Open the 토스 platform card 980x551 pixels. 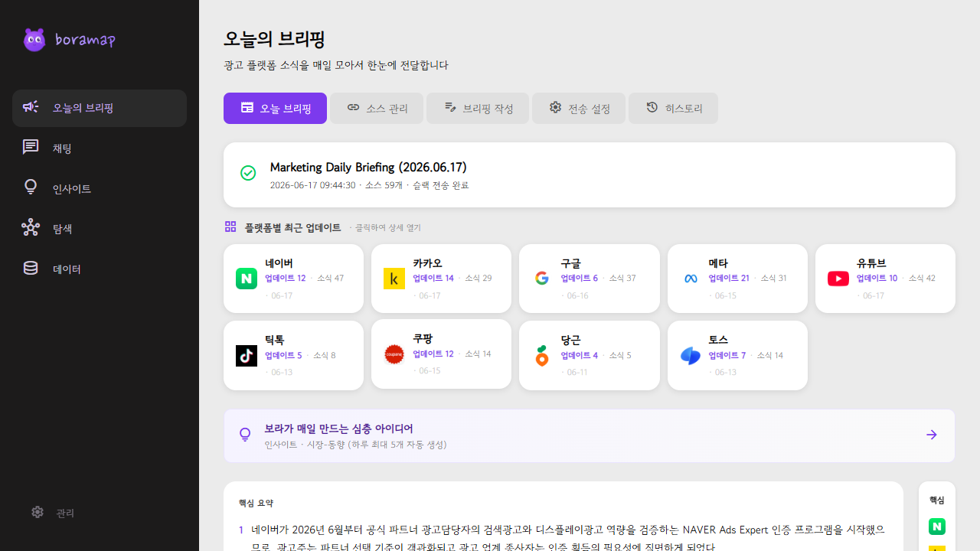pos(737,356)
